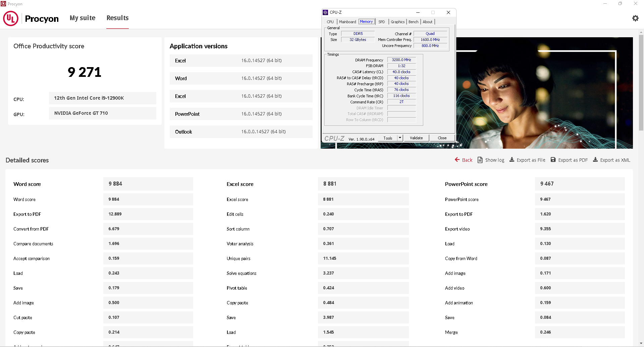Open About tab in CPU-Z
Image resolution: width=644 pixels, height=347 pixels.
(428, 22)
